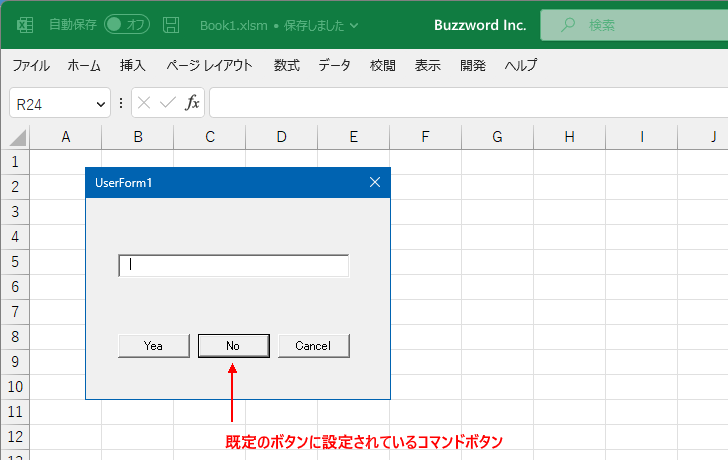Select column I header
Image resolution: width=728 pixels, height=460 pixels.
(x=642, y=137)
